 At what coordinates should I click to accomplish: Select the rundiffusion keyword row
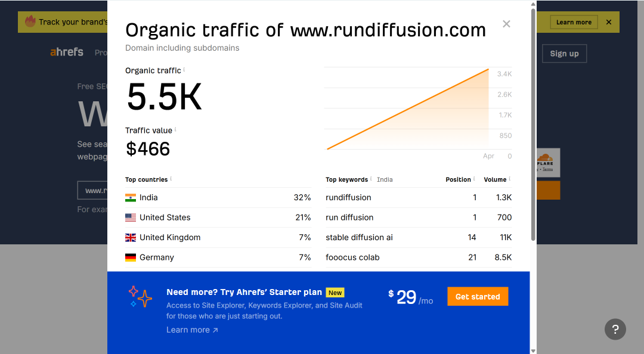419,197
